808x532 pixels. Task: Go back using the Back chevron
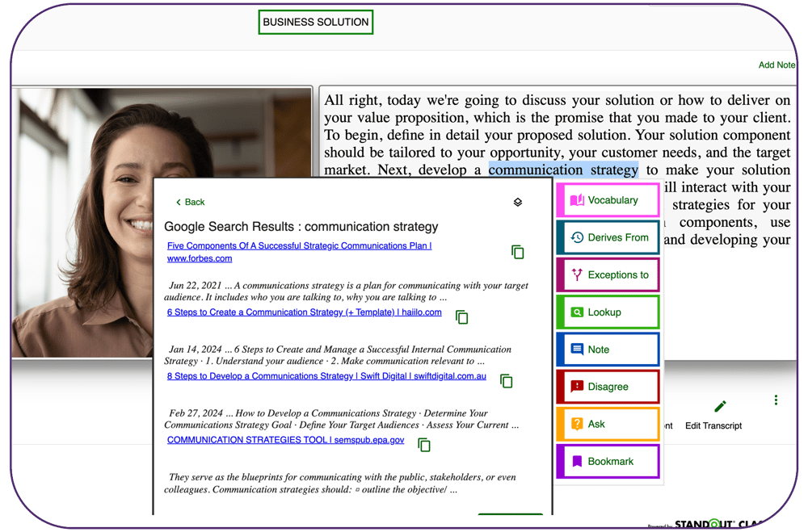[190, 202]
